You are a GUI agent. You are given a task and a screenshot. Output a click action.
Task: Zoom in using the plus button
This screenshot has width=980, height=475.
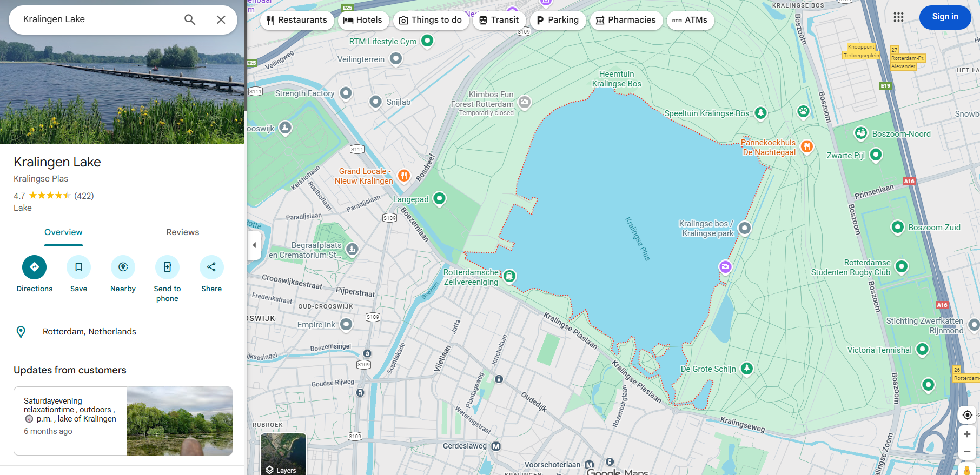pos(967,434)
